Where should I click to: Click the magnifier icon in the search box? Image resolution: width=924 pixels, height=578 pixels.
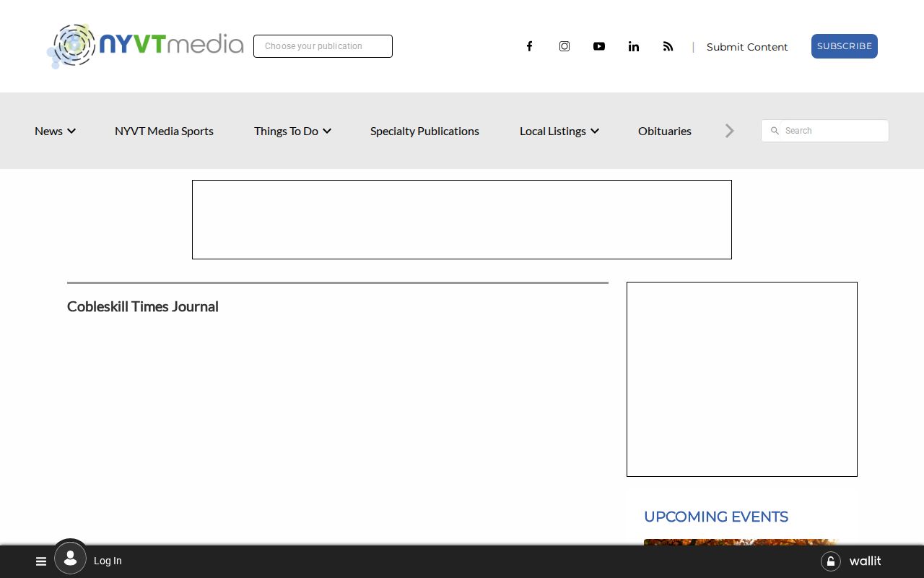click(775, 131)
